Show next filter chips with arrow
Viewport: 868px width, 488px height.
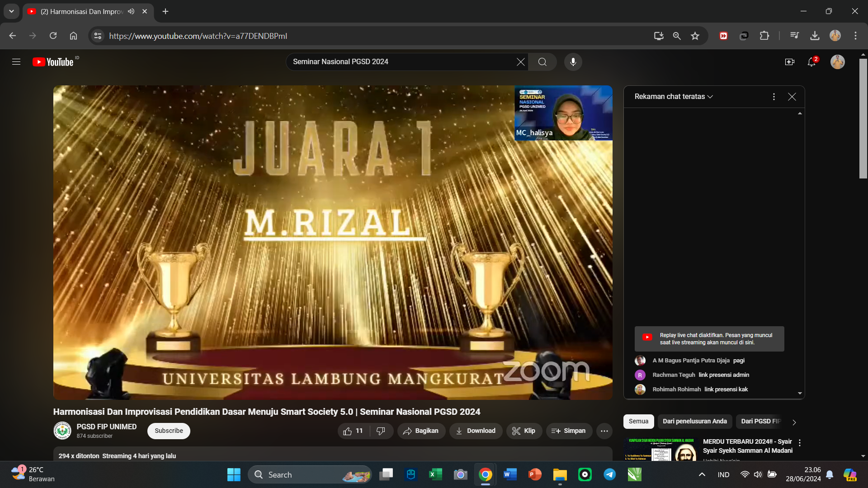point(794,422)
